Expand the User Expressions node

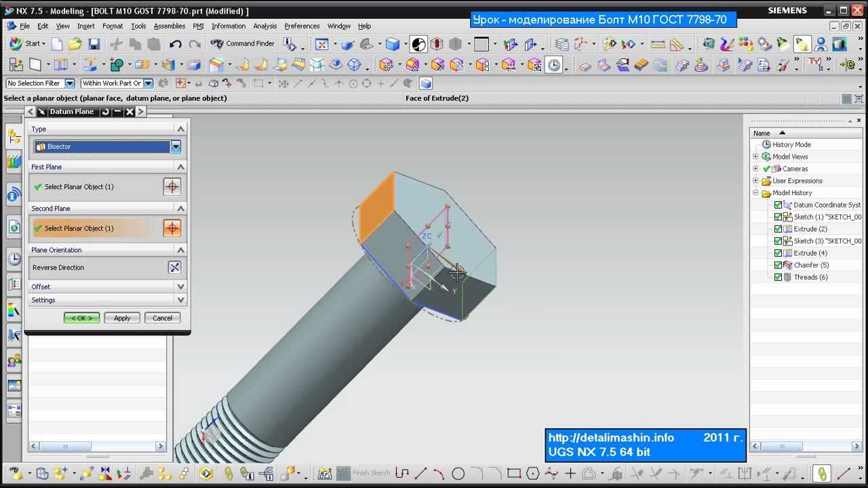755,181
